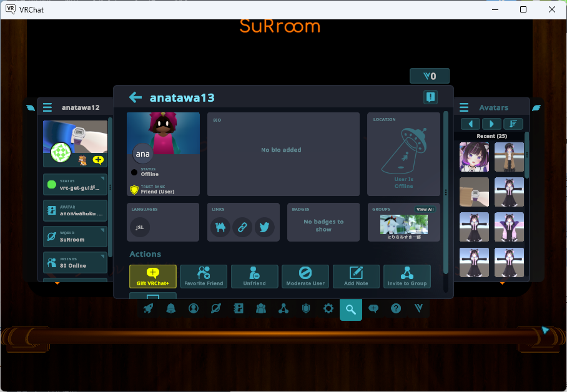Open the VRChat+ speech bubble icon
This screenshot has height=392, width=567.
point(373,308)
